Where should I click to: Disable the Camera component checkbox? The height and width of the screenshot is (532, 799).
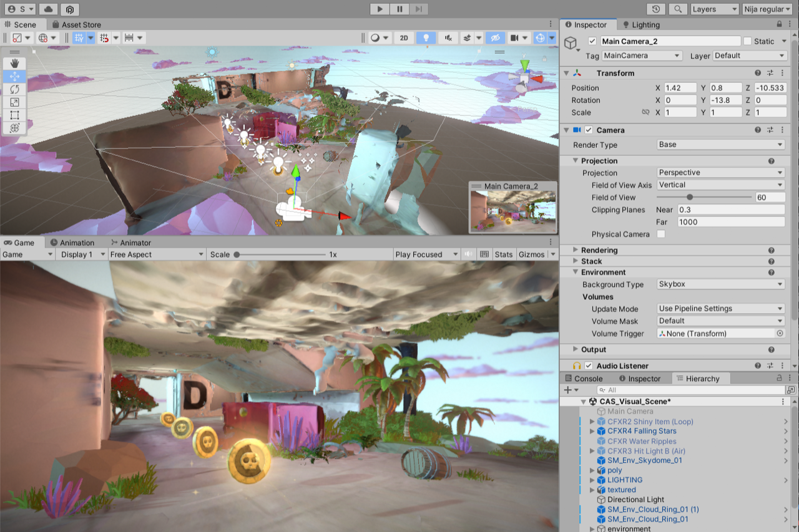pyautogui.click(x=589, y=130)
